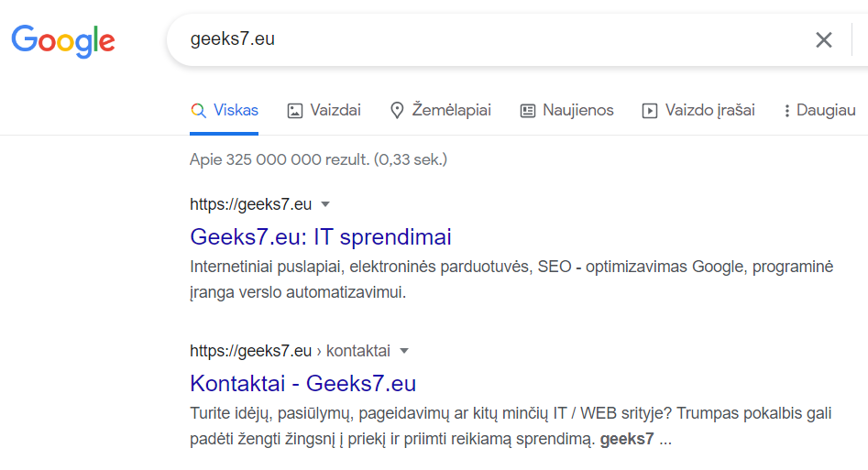
Task: Click the Naujienos newspaper icon
Action: tap(528, 111)
